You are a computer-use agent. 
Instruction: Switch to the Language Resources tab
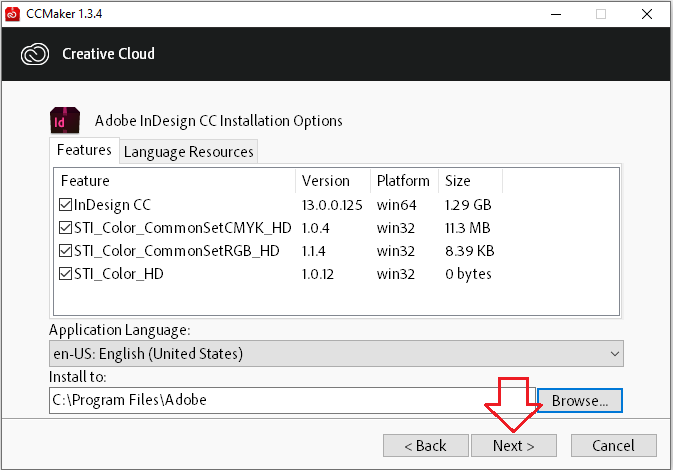coord(188,151)
